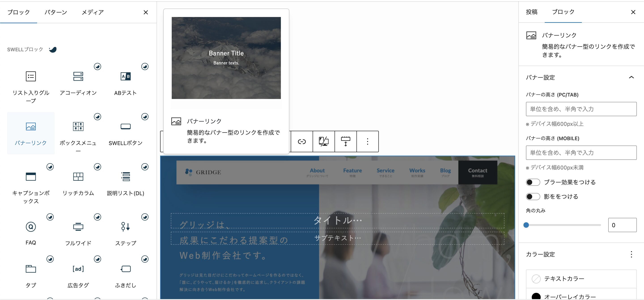Switch to the パターン tab
644x300 pixels.
coord(56,12)
